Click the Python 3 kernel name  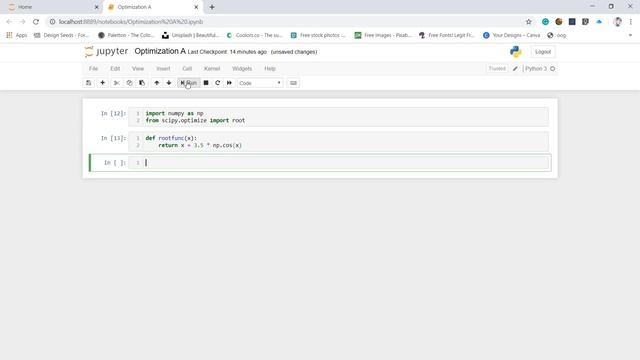[x=536, y=69]
